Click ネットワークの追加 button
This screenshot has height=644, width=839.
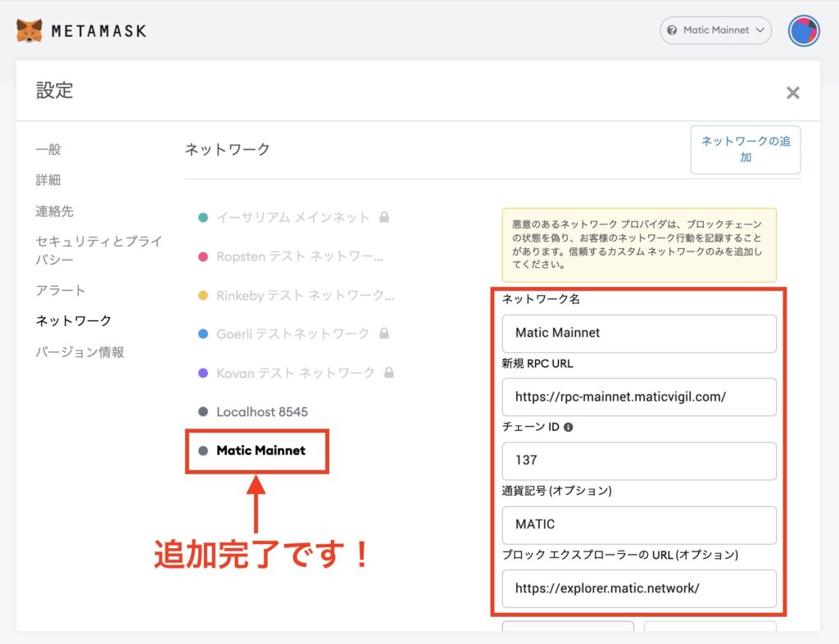coord(746,149)
